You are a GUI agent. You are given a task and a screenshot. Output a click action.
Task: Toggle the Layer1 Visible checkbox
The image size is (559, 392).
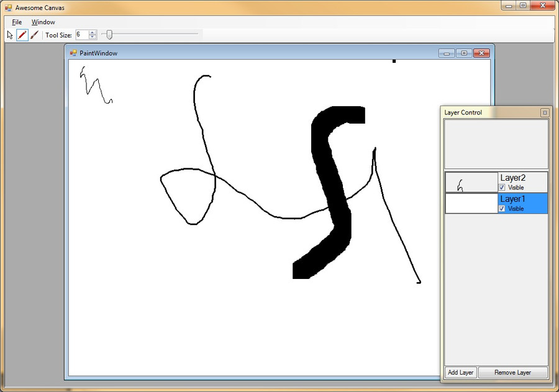[502, 208]
